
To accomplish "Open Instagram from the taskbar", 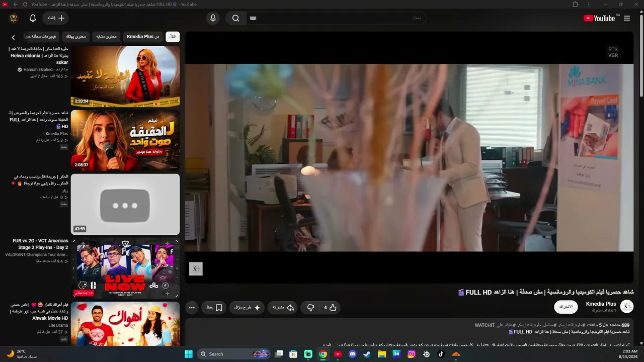I will click(412, 354).
